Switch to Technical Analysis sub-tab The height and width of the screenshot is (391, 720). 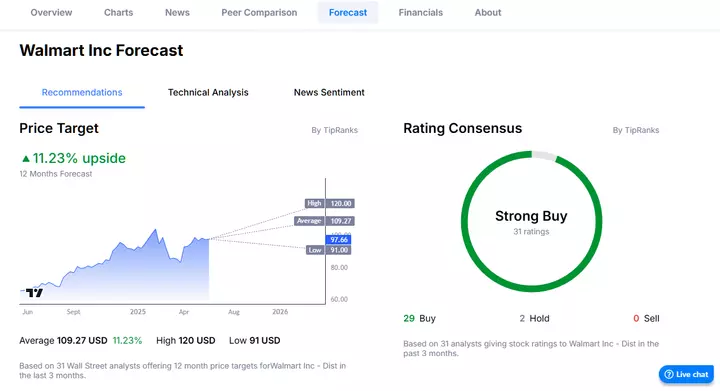pyautogui.click(x=208, y=92)
